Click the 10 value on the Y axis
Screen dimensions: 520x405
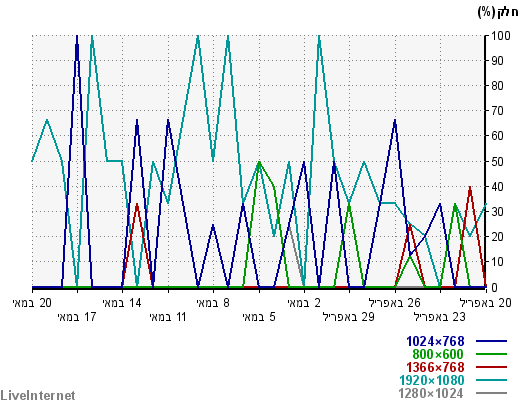point(497,262)
